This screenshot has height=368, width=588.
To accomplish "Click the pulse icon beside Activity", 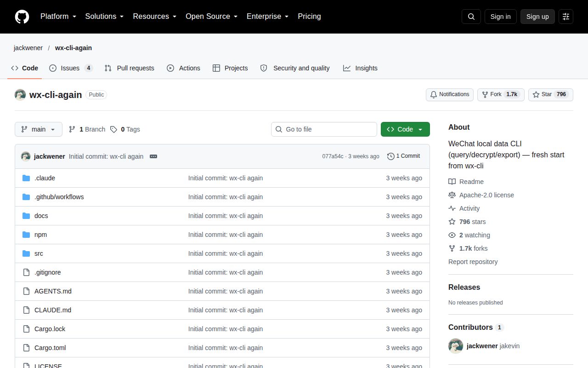I will tap(452, 208).
